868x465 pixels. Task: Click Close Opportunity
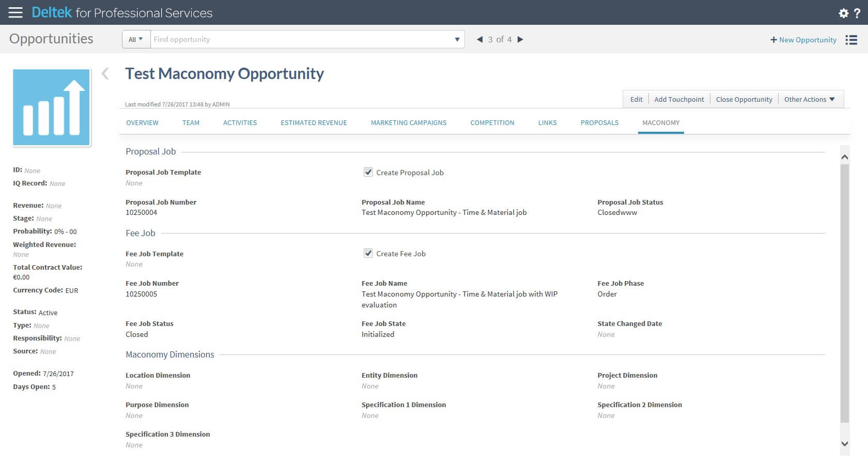click(x=744, y=99)
